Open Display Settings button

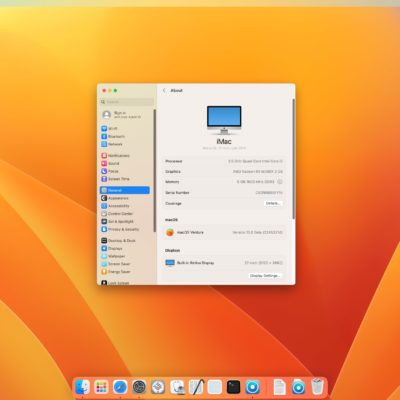point(265,276)
